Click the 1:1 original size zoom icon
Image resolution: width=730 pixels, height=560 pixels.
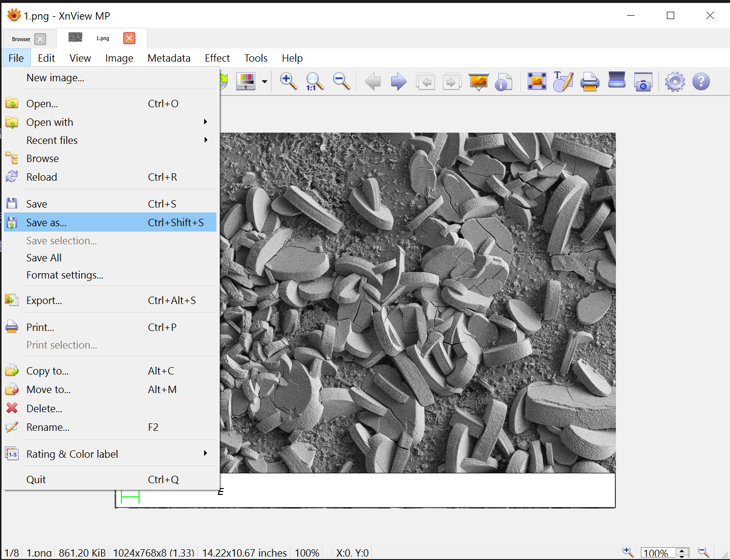point(314,81)
